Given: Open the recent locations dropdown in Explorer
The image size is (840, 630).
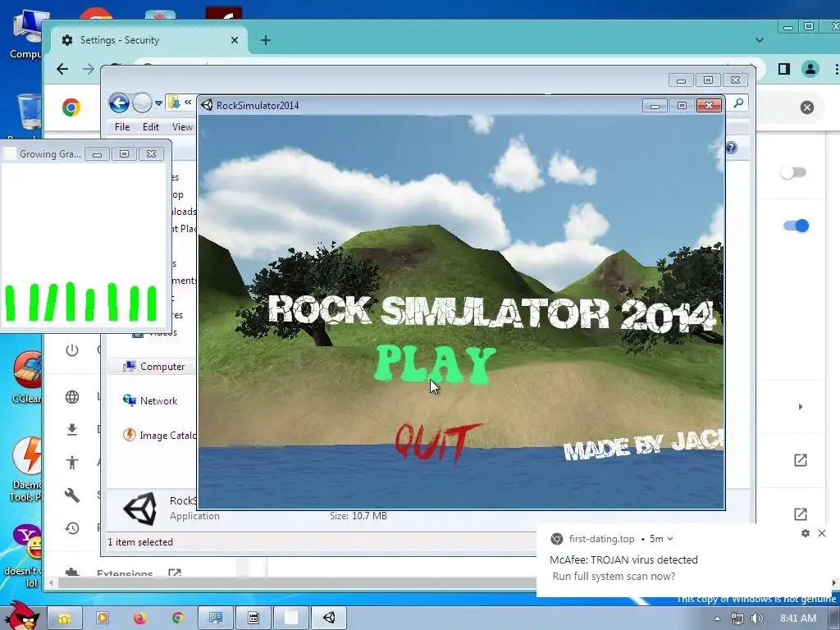Looking at the screenshot, I should (x=158, y=103).
